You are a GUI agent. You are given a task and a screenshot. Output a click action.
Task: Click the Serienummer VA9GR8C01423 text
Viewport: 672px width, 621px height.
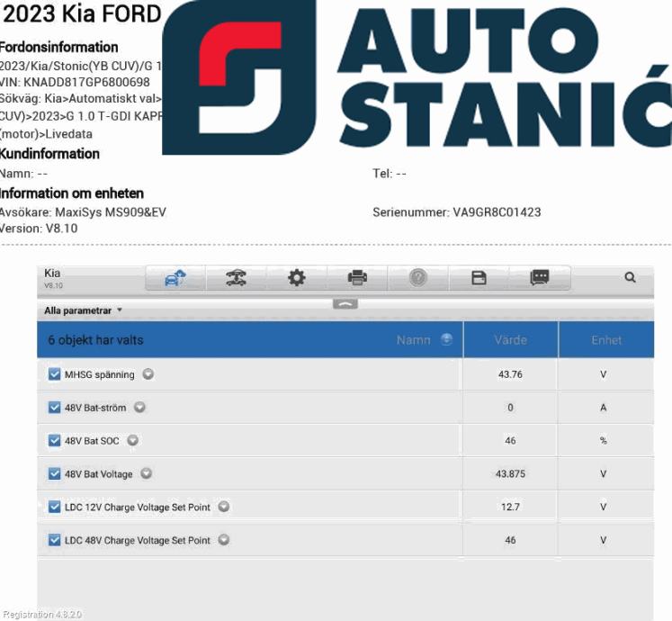pos(457,211)
